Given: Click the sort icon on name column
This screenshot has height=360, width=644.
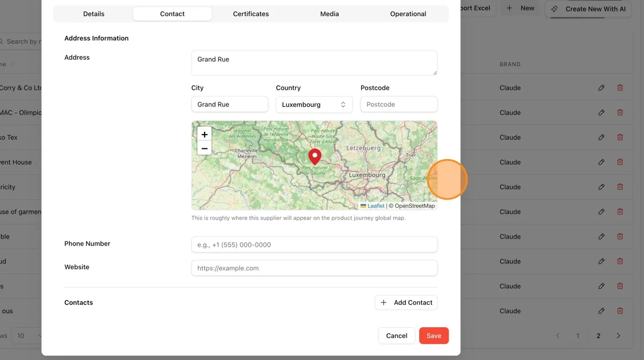Looking at the screenshot, I should (12, 64).
